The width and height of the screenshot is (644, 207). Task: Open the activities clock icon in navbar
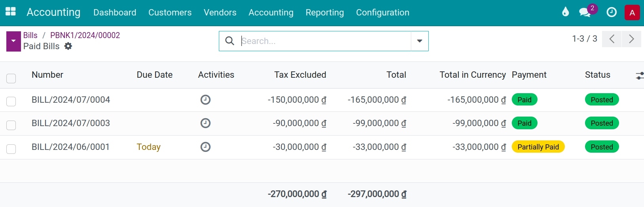[611, 12]
